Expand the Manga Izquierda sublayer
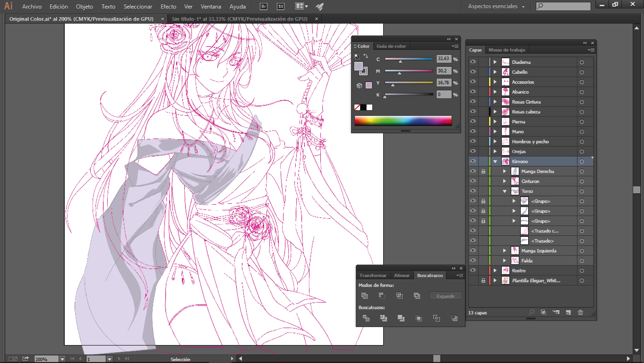 coord(505,250)
